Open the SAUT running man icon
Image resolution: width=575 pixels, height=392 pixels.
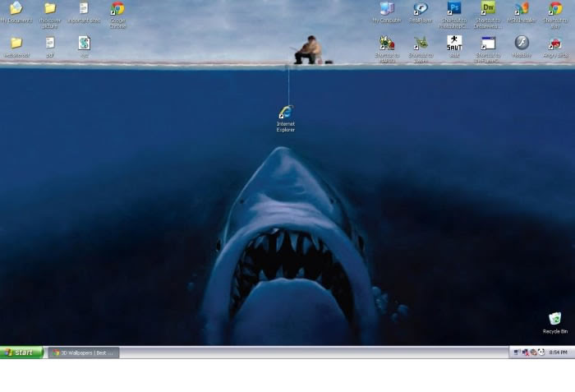[x=454, y=44]
